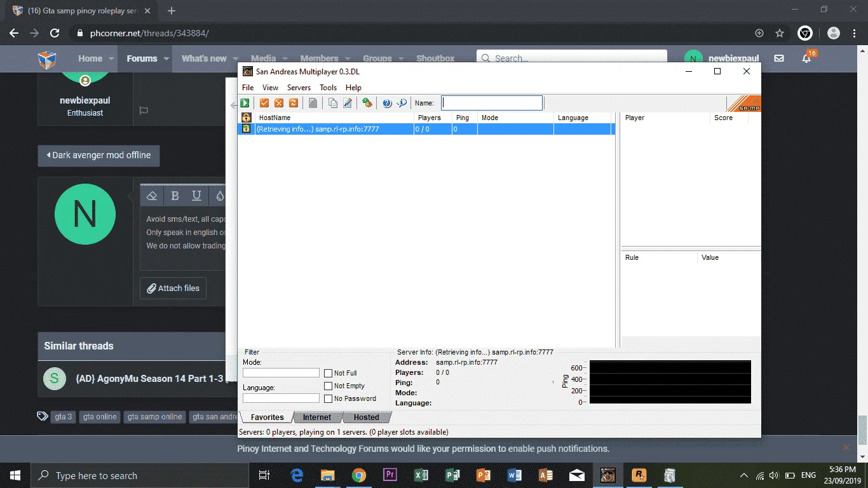Click the flag icon under newbiexpaul
The width and height of the screenshot is (868, 488).
(x=144, y=111)
